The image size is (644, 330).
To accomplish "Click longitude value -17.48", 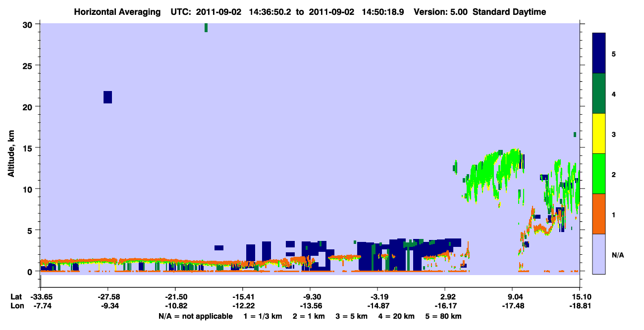I will [513, 306].
